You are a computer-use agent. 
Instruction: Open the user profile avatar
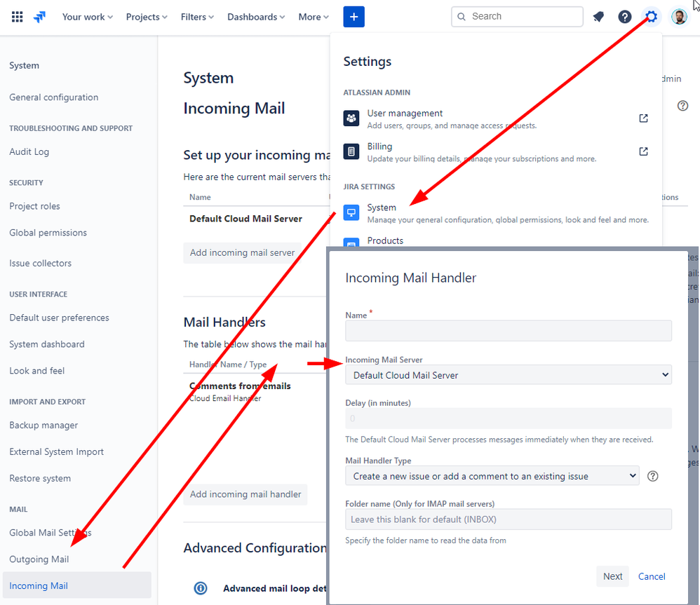tap(679, 17)
